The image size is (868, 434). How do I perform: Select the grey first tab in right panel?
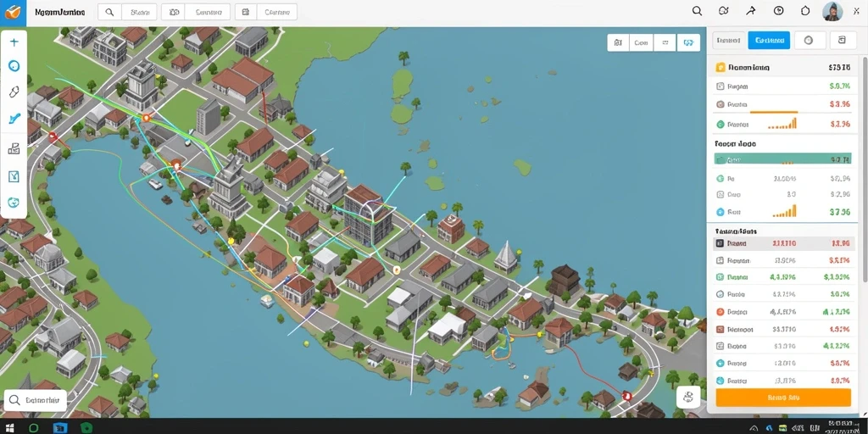point(727,40)
